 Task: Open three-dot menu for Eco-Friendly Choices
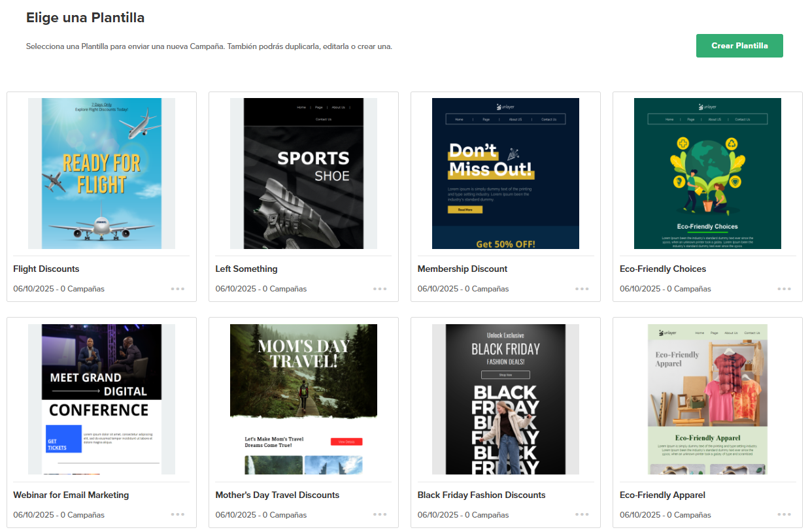click(x=784, y=288)
